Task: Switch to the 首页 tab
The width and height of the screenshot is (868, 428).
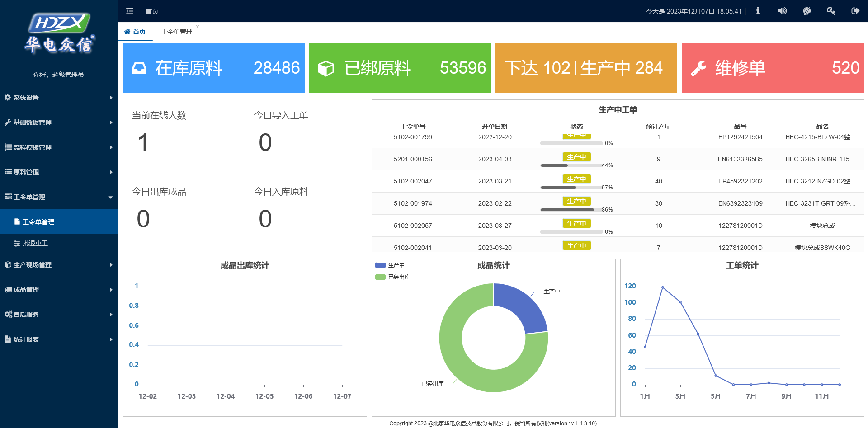Action: point(135,32)
